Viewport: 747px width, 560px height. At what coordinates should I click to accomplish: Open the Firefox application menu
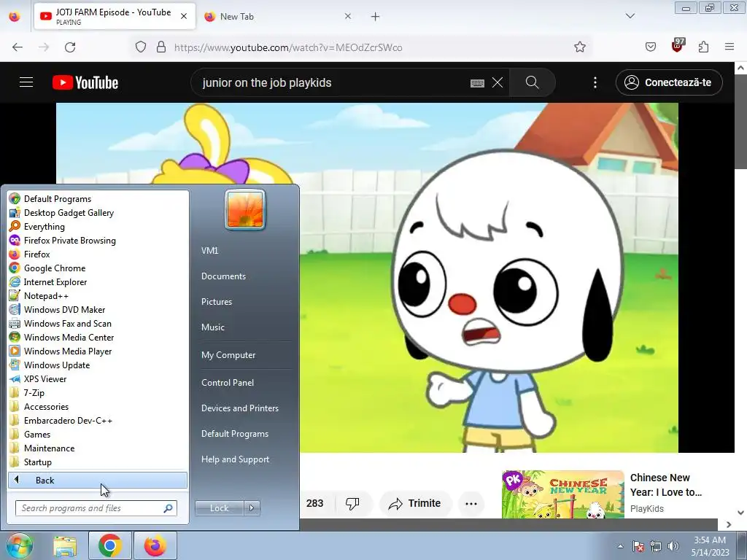click(x=729, y=47)
